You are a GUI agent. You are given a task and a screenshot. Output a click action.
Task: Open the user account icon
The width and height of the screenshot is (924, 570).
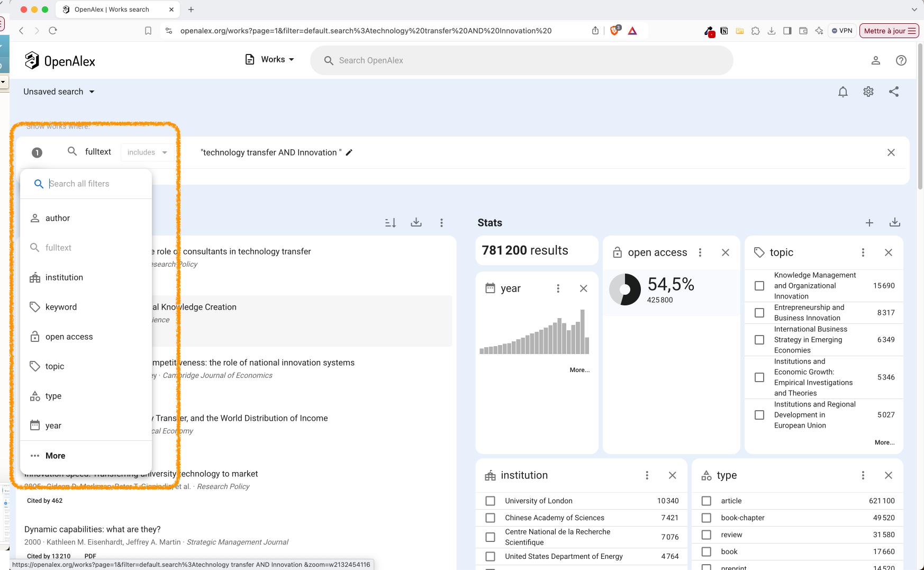tap(875, 60)
